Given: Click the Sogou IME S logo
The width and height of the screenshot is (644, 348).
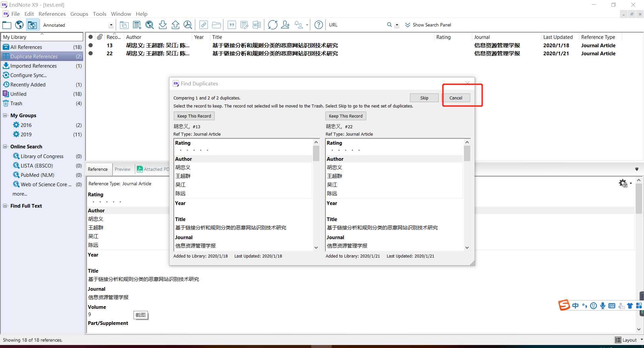Looking at the screenshot, I should click(x=564, y=305).
